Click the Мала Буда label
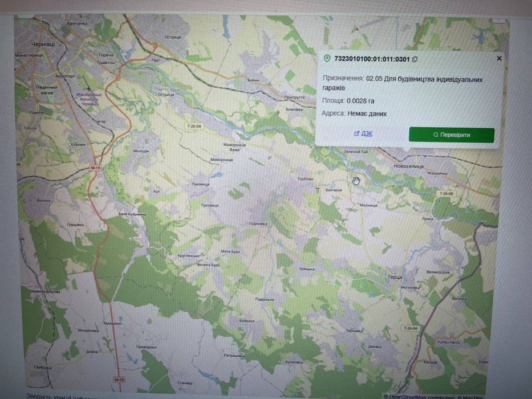Viewport: 532px width, 399px height. point(230,252)
